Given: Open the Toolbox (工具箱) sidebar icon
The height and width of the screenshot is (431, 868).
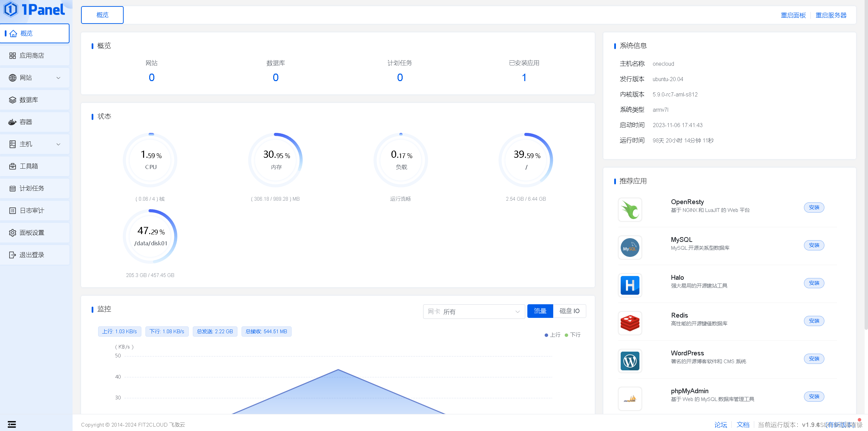Looking at the screenshot, I should tap(13, 166).
